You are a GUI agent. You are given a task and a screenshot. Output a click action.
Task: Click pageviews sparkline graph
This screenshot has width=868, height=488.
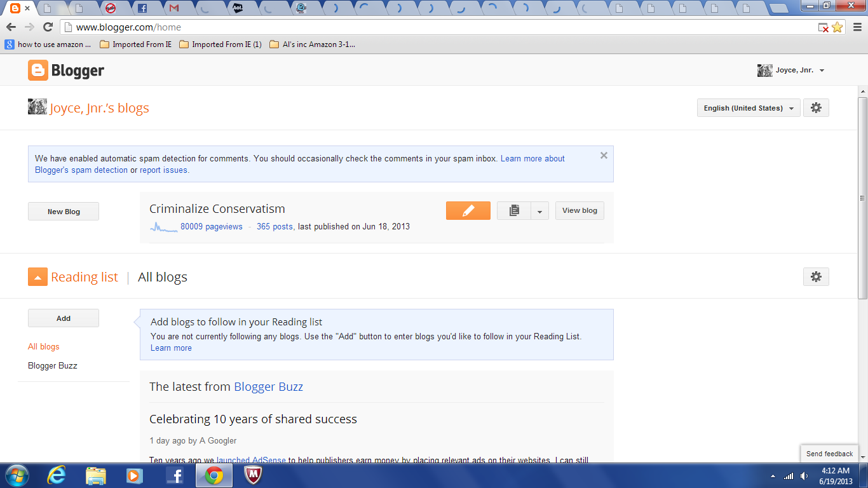click(x=164, y=227)
